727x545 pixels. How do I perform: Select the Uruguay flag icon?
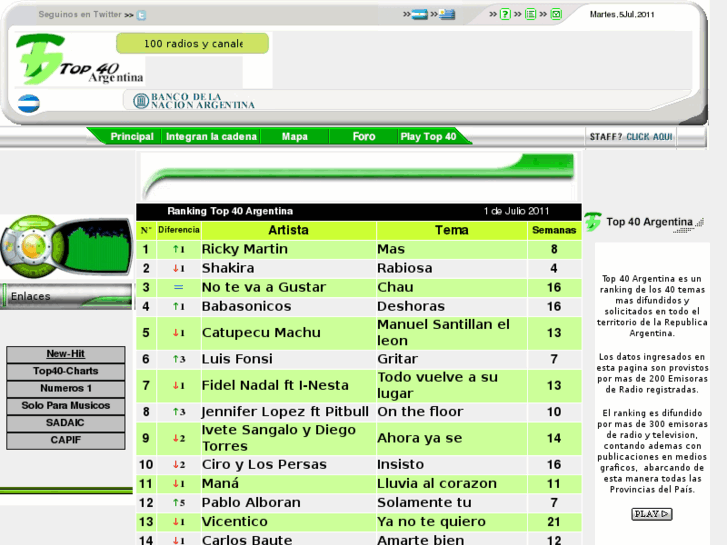447,14
